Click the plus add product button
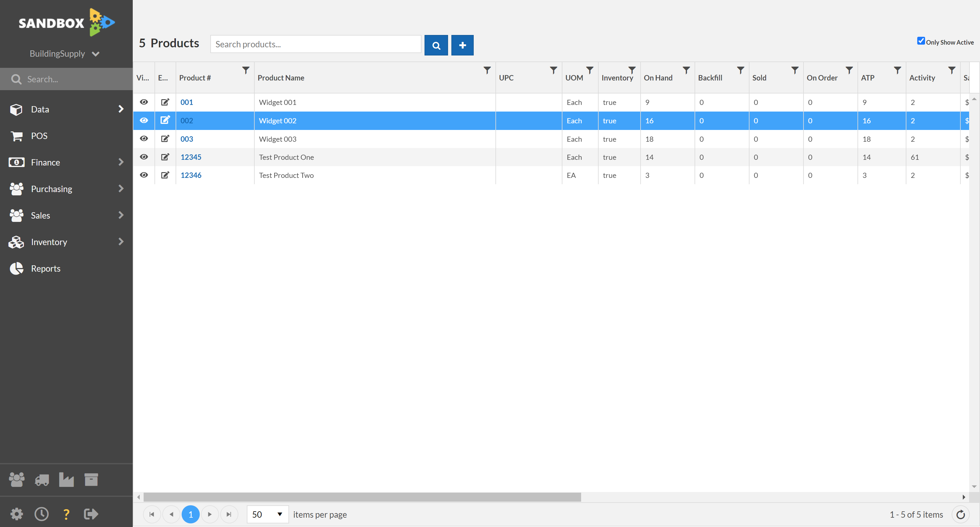Viewport: 980px width, 527px height. [462, 45]
